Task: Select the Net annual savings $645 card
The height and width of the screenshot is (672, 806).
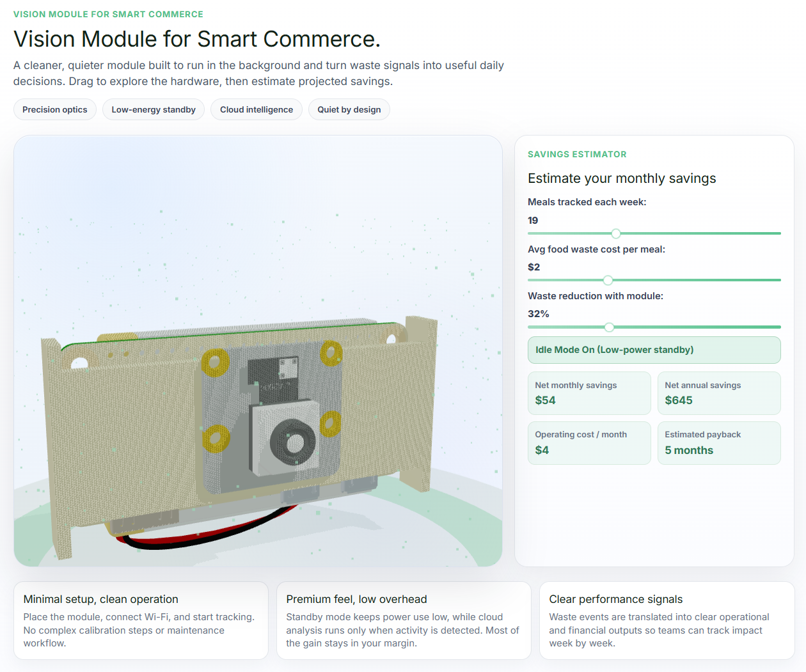Action: coord(719,393)
